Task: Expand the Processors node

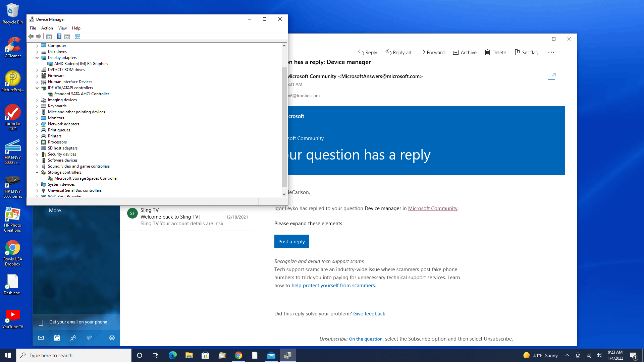Action: click(37, 142)
